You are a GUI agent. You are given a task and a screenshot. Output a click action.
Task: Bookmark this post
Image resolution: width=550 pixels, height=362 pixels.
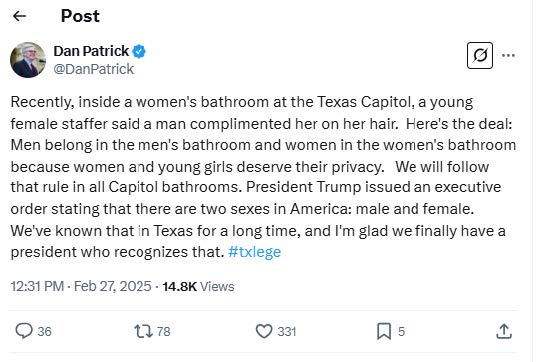click(x=384, y=331)
